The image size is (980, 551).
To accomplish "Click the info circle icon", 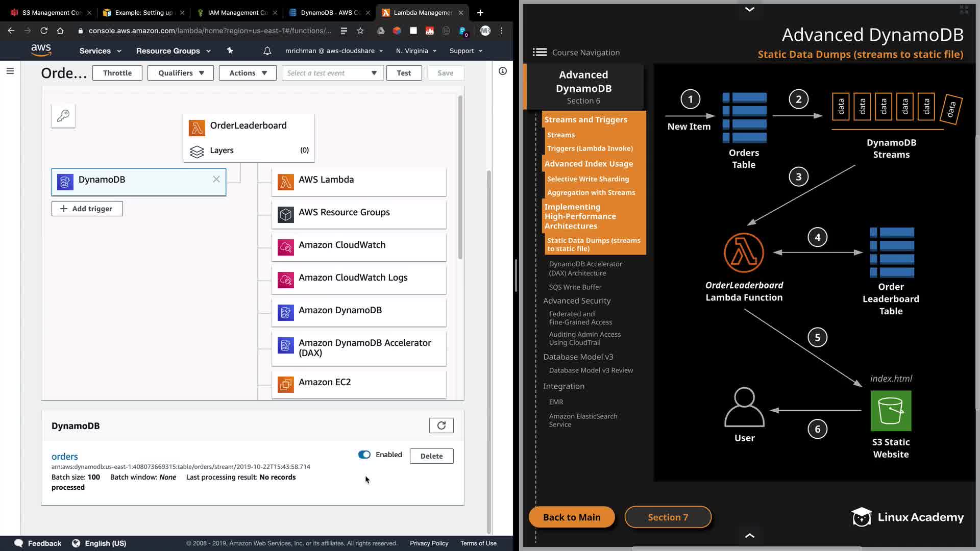I will [503, 71].
